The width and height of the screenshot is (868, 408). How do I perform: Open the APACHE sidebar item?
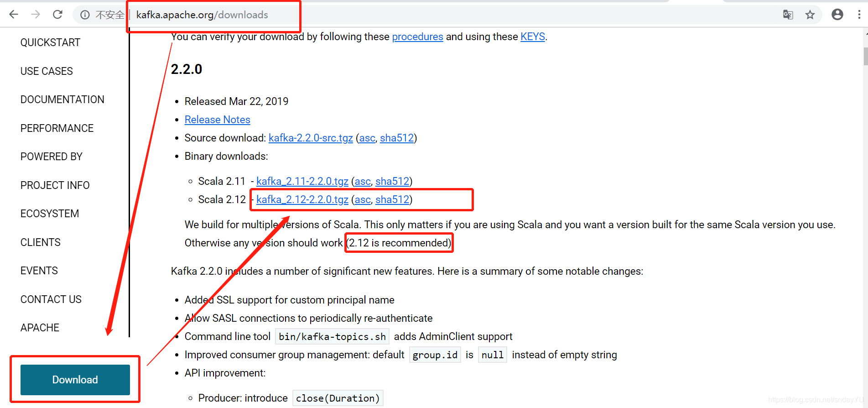[x=40, y=328]
